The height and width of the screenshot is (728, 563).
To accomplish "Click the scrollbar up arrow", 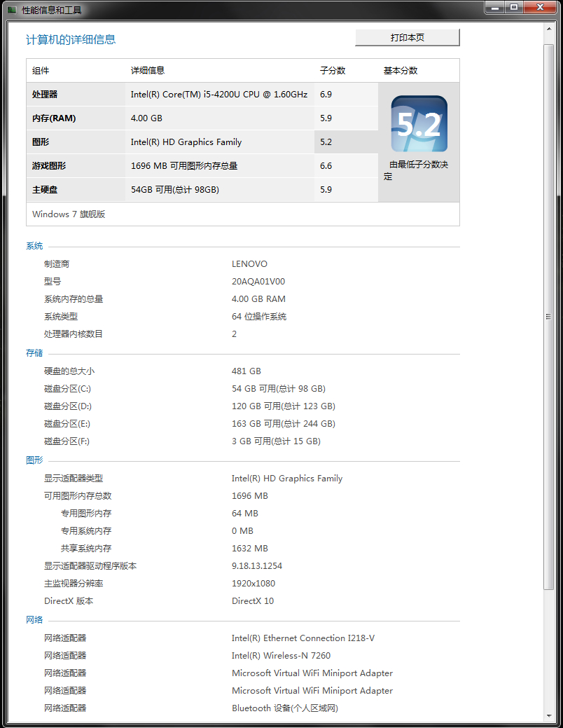I will tap(548, 29).
